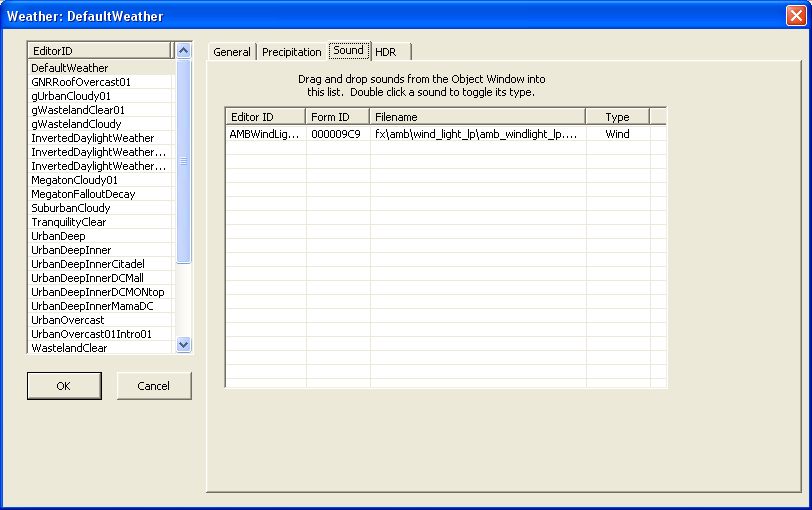
Task: Confirm changes with OK button
Action: point(64,386)
